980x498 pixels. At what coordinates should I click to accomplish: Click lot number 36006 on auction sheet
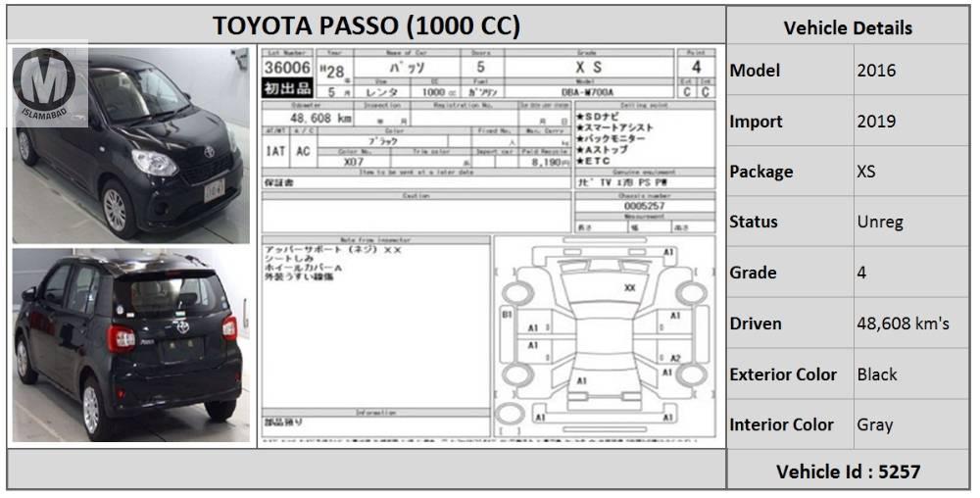287,68
